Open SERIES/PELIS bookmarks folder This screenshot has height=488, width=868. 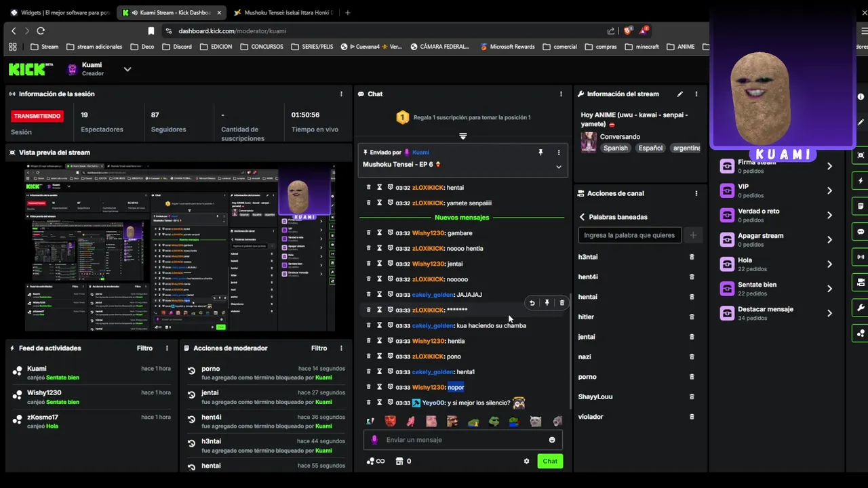312,47
